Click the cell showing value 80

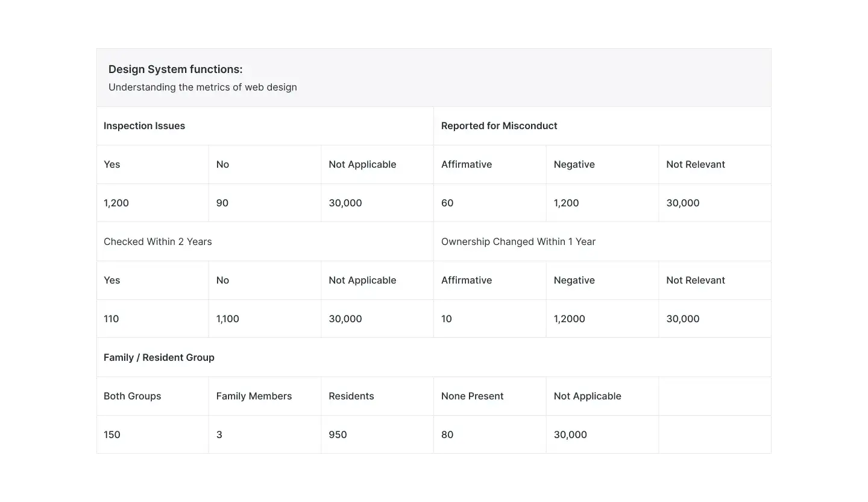[x=447, y=434]
